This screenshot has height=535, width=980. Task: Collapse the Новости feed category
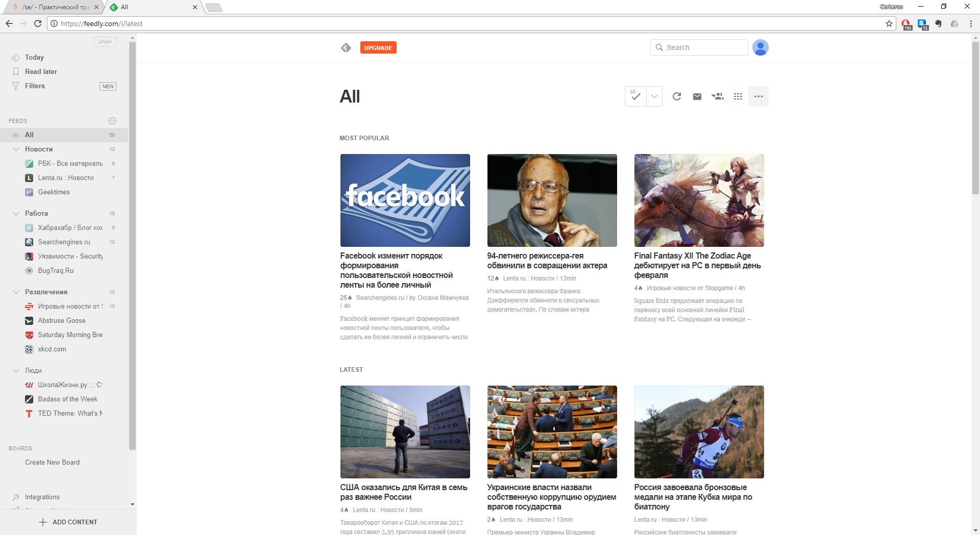click(x=16, y=149)
